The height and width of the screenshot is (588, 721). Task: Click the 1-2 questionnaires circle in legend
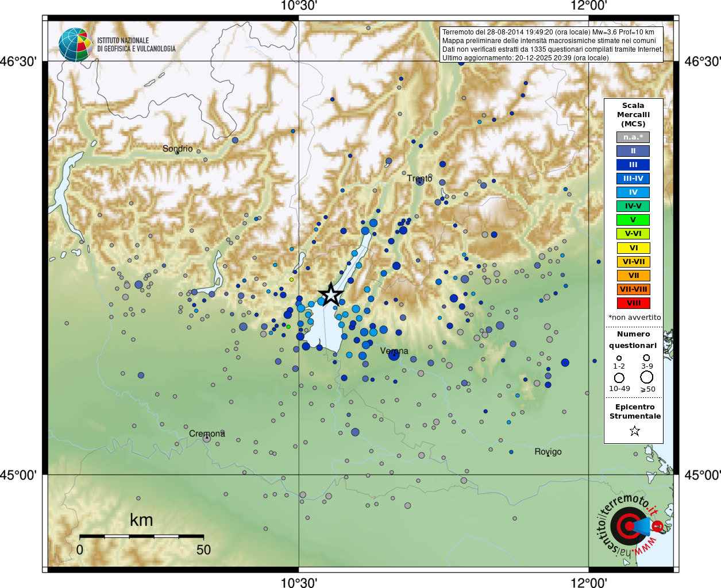(619, 358)
